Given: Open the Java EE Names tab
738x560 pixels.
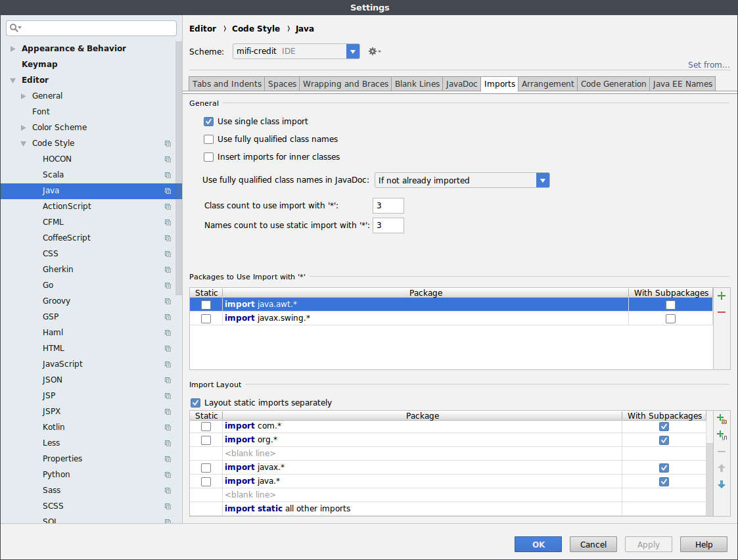Looking at the screenshot, I should point(682,83).
